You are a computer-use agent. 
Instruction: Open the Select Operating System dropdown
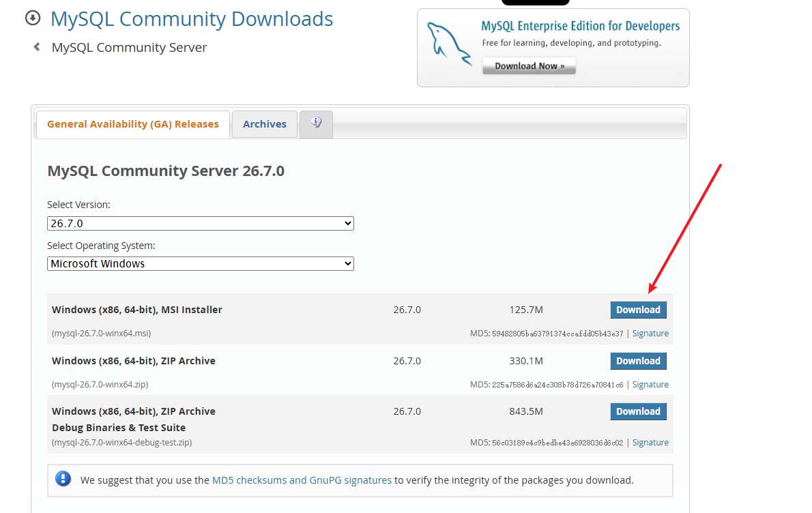(x=201, y=263)
